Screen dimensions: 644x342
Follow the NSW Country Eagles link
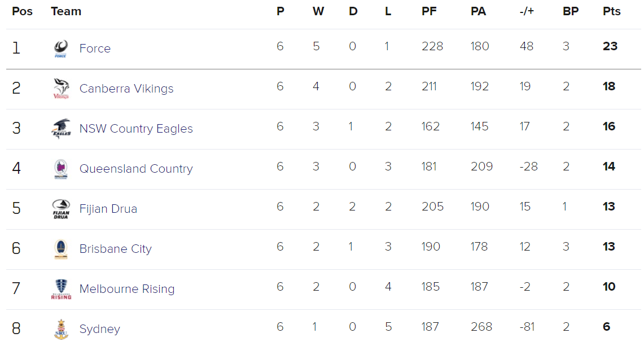pyautogui.click(x=136, y=129)
